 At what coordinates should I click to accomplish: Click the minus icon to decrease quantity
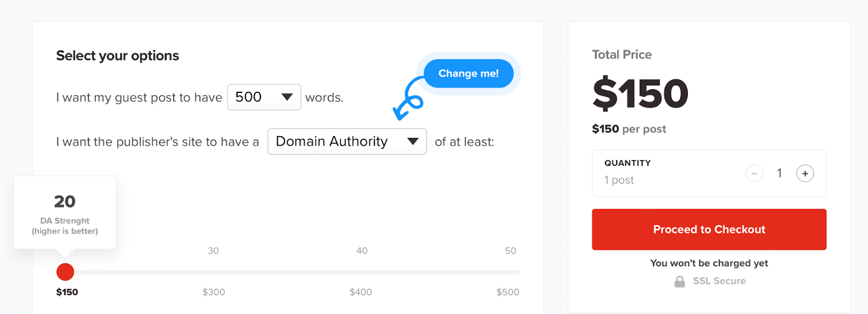[x=754, y=173]
